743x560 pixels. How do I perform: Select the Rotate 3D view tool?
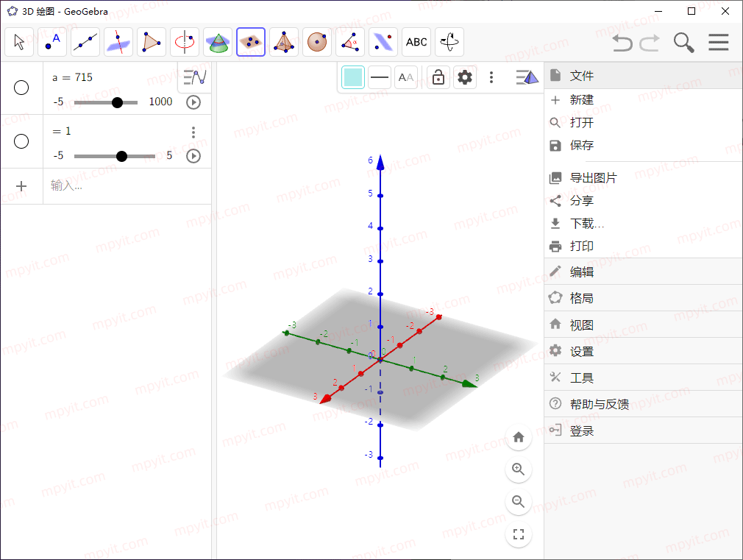click(x=449, y=42)
